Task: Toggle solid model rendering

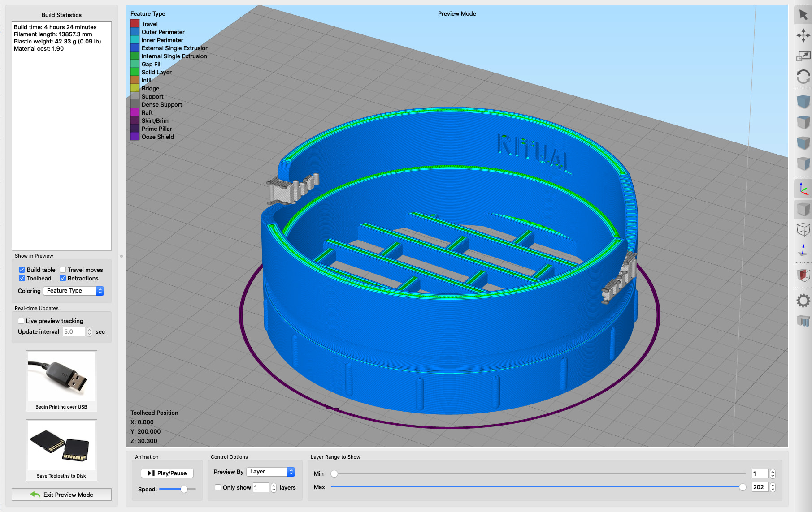Action: point(803,209)
